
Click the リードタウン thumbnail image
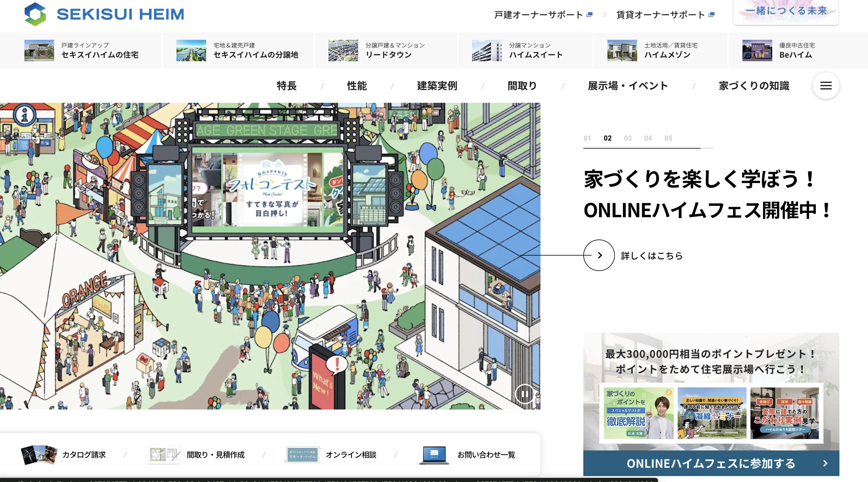tap(343, 51)
